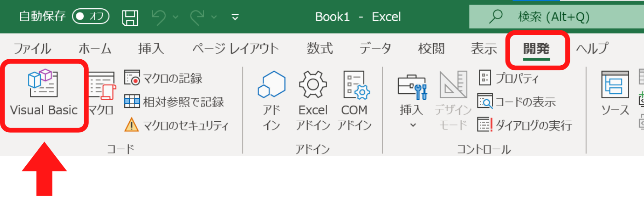Image resolution: width=644 pixels, height=209 pixels.
Task: Toggle the 自動保存 (AutoSave) switch
Action: (x=90, y=17)
